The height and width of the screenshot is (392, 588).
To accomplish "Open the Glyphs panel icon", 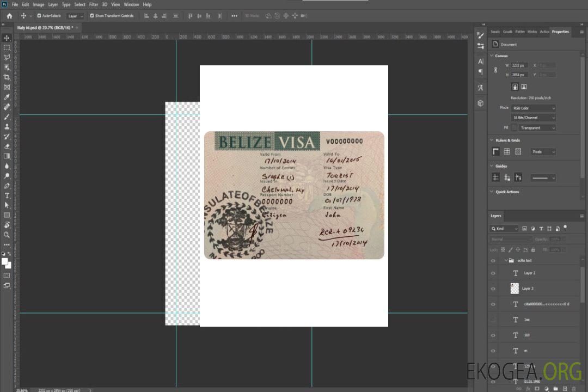I will (481, 88).
